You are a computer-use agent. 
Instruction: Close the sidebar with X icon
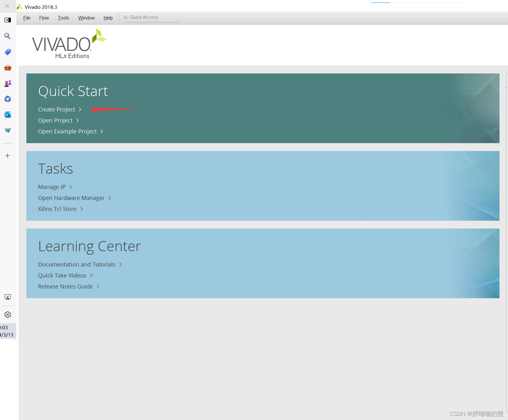(7, 6)
